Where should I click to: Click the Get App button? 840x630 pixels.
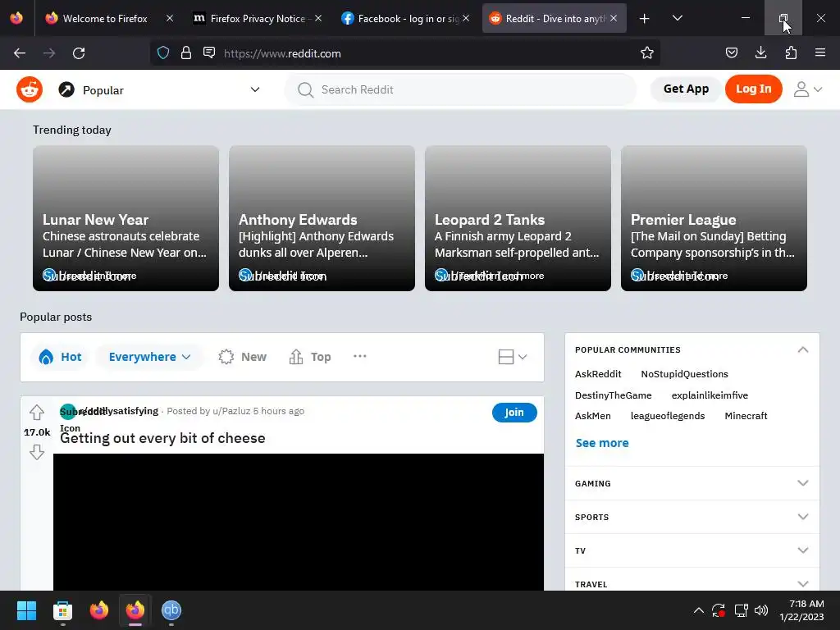click(x=686, y=89)
